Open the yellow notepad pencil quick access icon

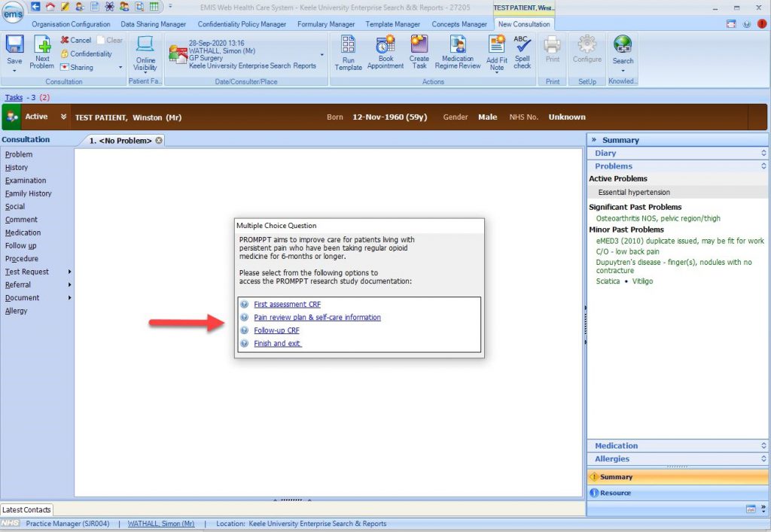(65, 7)
